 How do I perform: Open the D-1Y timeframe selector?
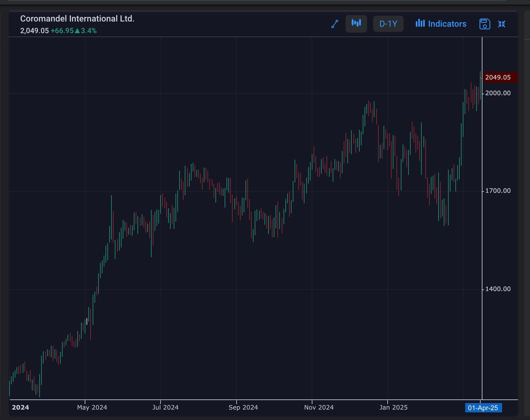coord(388,24)
